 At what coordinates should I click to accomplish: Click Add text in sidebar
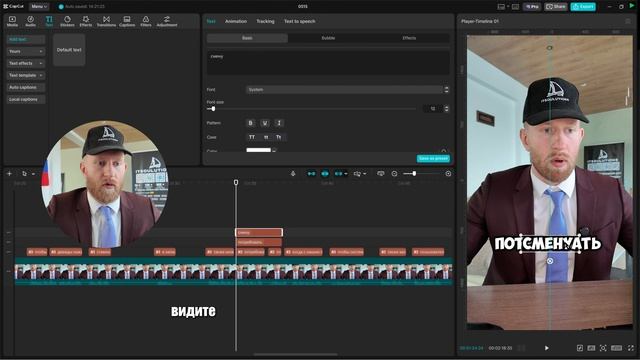point(26,40)
